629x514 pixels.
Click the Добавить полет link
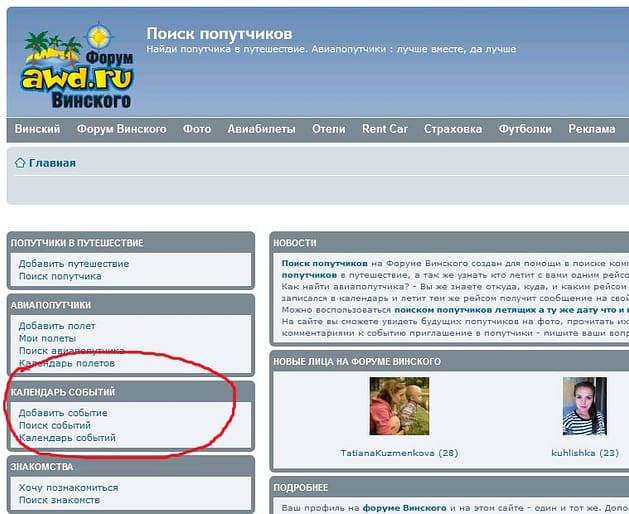tap(57, 326)
